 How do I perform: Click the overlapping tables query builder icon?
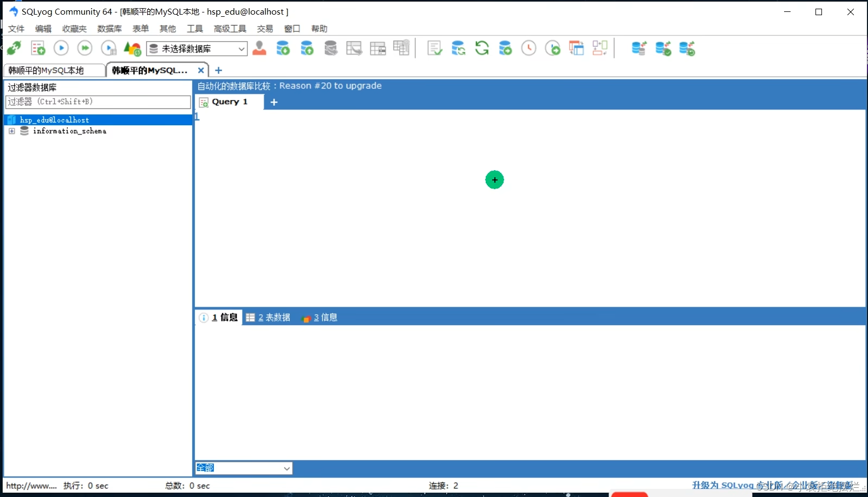point(577,48)
